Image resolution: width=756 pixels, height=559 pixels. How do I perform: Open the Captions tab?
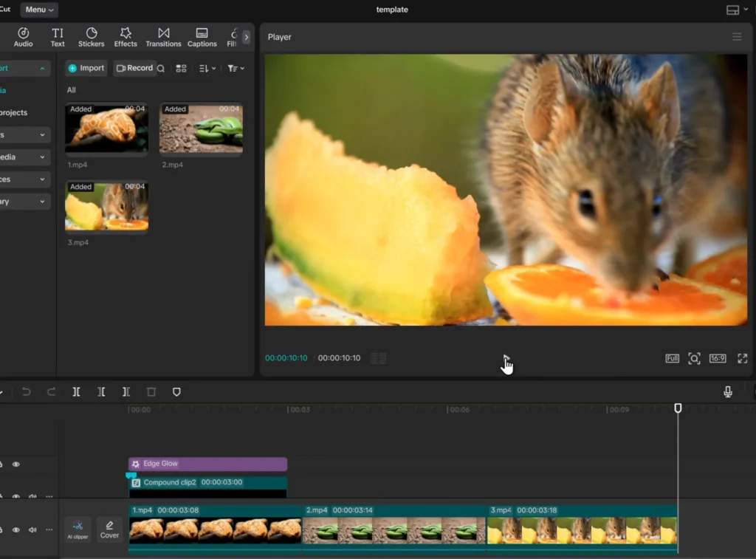click(202, 37)
